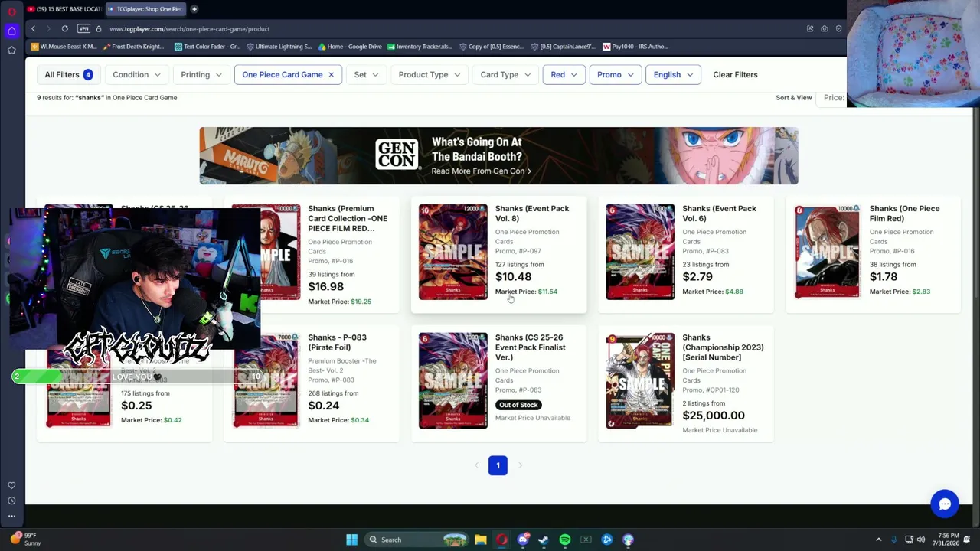Open the 'Inventory Tracker.xls' bookmark
The height and width of the screenshot is (551, 980).
[420, 47]
